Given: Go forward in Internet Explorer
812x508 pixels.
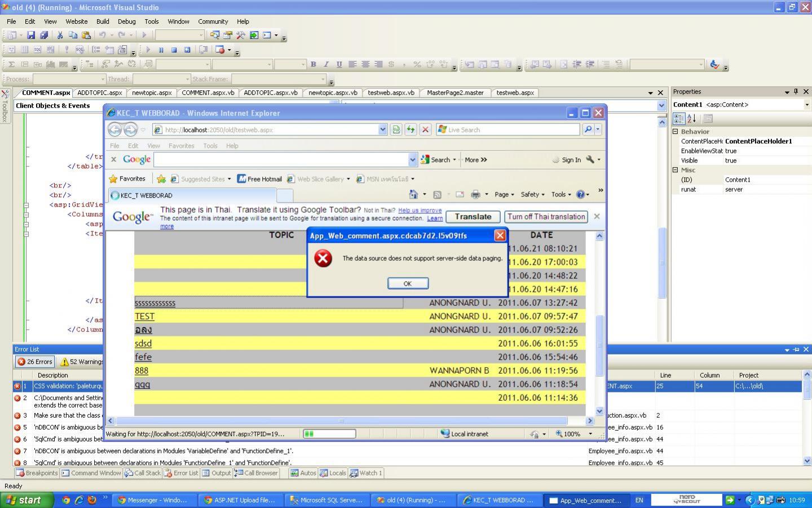Looking at the screenshot, I should [x=130, y=130].
